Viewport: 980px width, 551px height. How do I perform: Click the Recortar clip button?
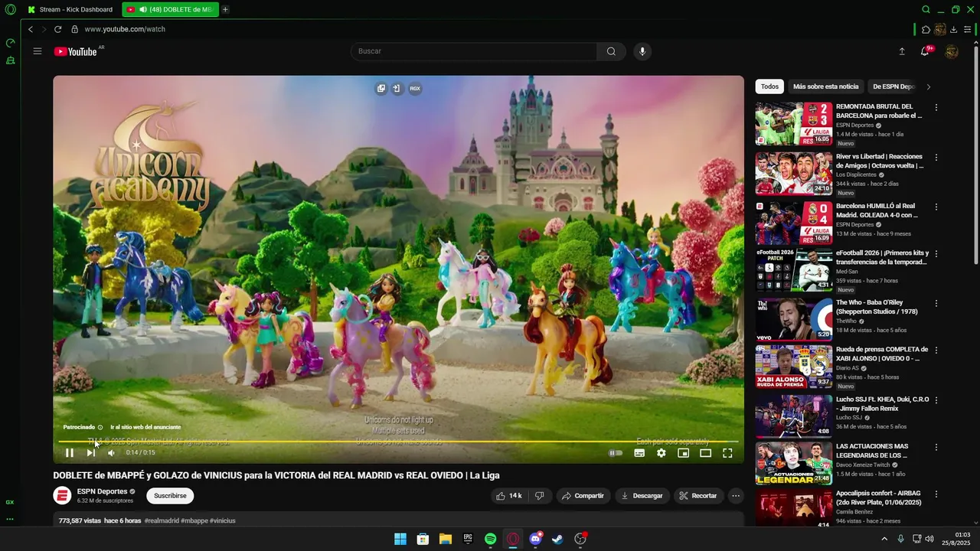click(x=698, y=496)
